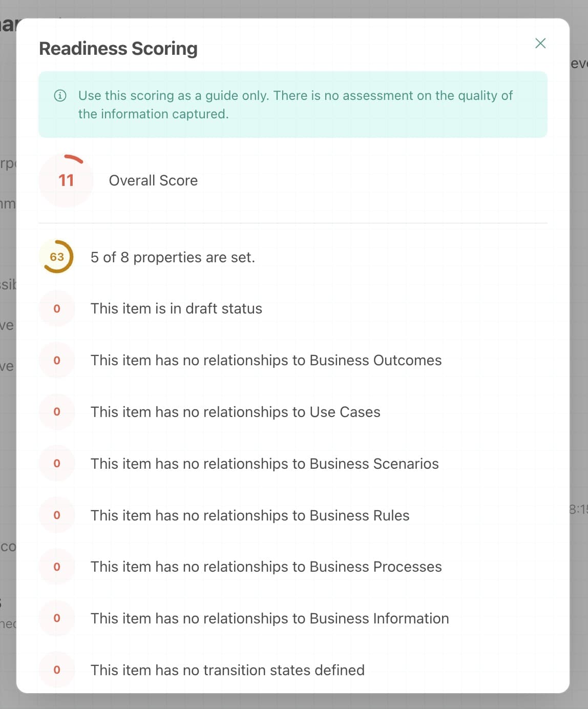This screenshot has height=709, width=588.
Task: Select the "5 of 8 properties are set" entry
Action: [173, 257]
